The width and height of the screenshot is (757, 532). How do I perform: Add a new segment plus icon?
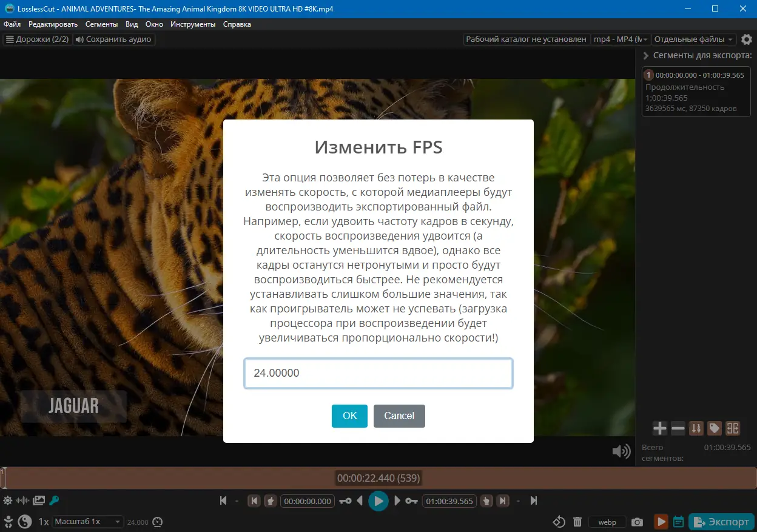pos(660,428)
